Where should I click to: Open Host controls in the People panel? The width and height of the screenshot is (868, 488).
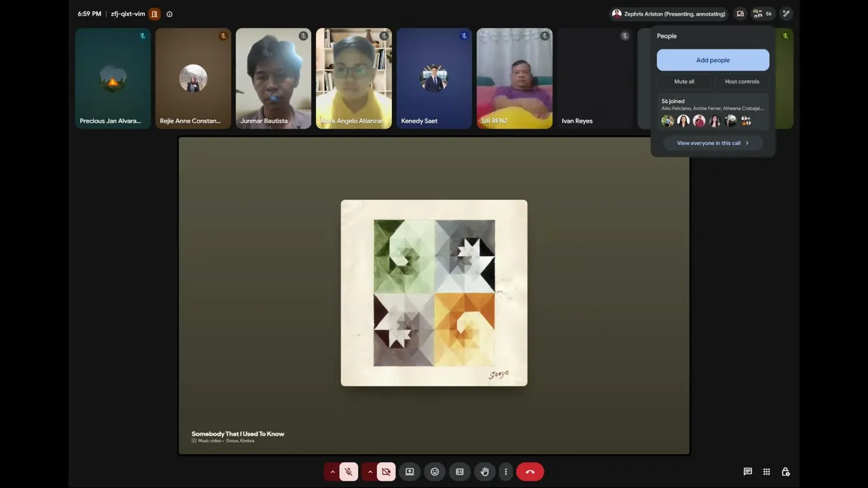coord(742,81)
